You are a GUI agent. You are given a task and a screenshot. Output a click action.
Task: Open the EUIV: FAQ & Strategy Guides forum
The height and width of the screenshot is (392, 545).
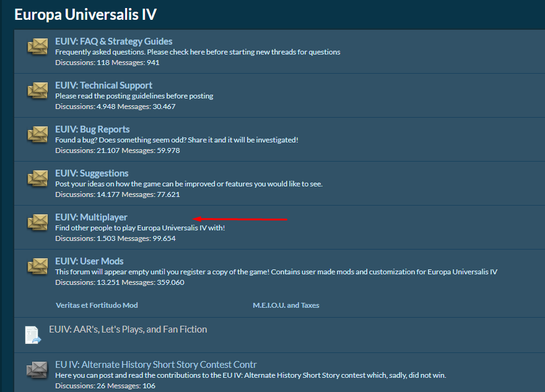coord(113,41)
